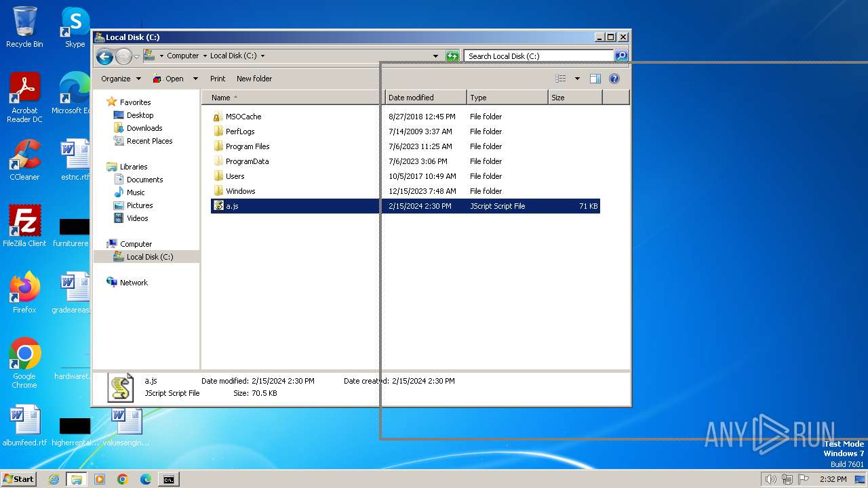
Task: Click Print in the toolbar
Action: (x=218, y=79)
